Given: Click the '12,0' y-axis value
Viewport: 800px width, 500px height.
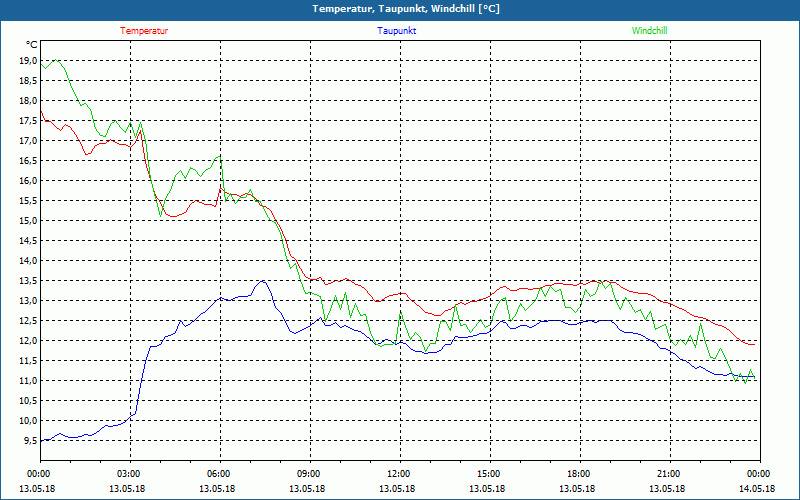Looking at the screenshot, I should [x=29, y=341].
